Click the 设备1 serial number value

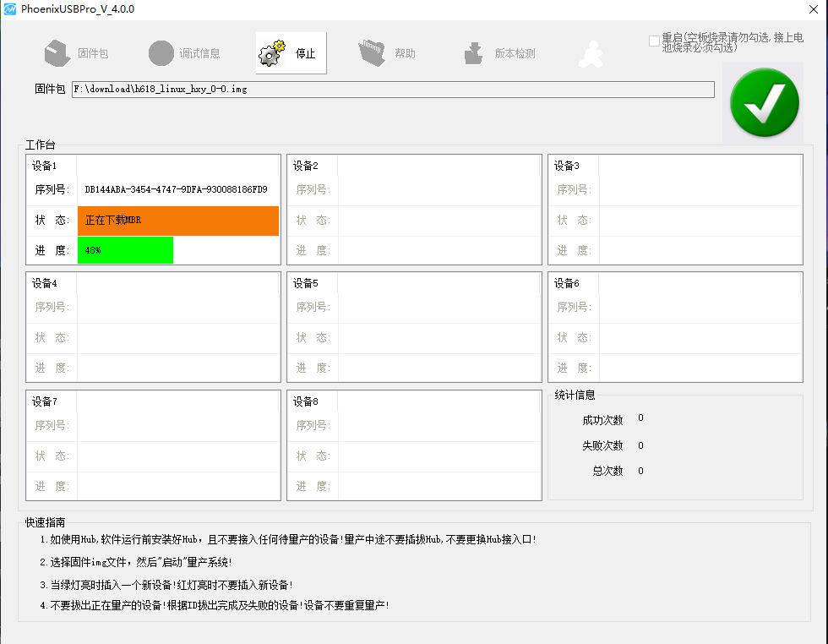pyautogui.click(x=176, y=189)
